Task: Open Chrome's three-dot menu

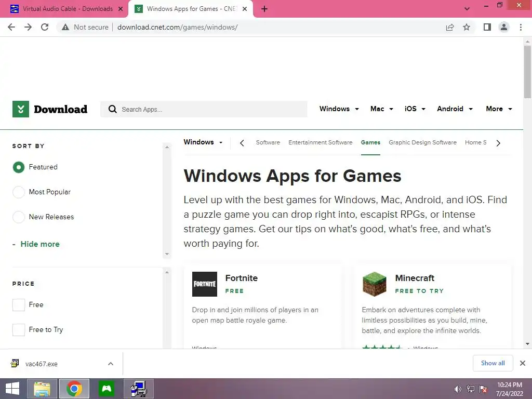Action: point(521,27)
